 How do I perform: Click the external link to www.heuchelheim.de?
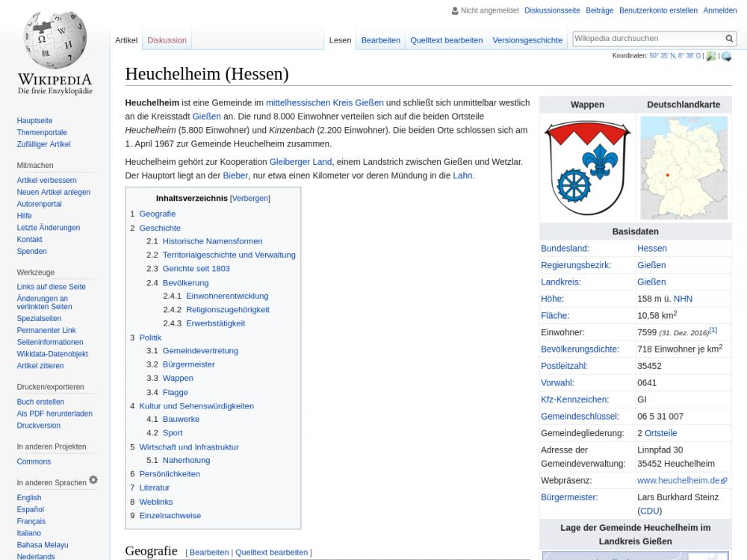click(x=678, y=480)
